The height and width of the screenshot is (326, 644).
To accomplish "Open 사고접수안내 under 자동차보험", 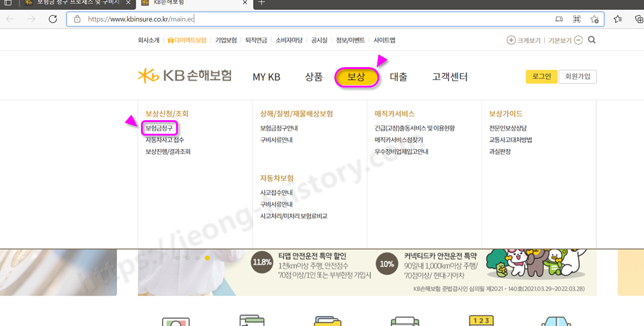I will 276,192.
